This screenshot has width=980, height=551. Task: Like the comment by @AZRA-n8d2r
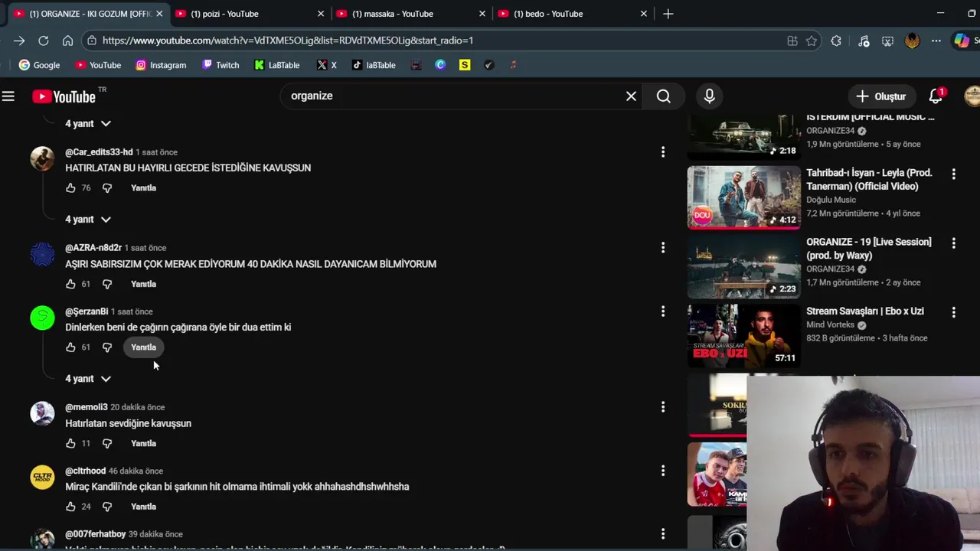click(x=70, y=284)
